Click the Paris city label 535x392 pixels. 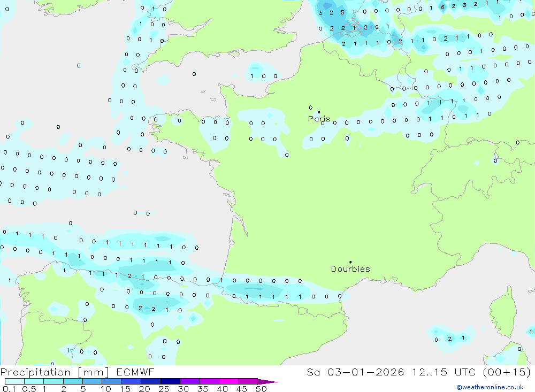pos(319,119)
